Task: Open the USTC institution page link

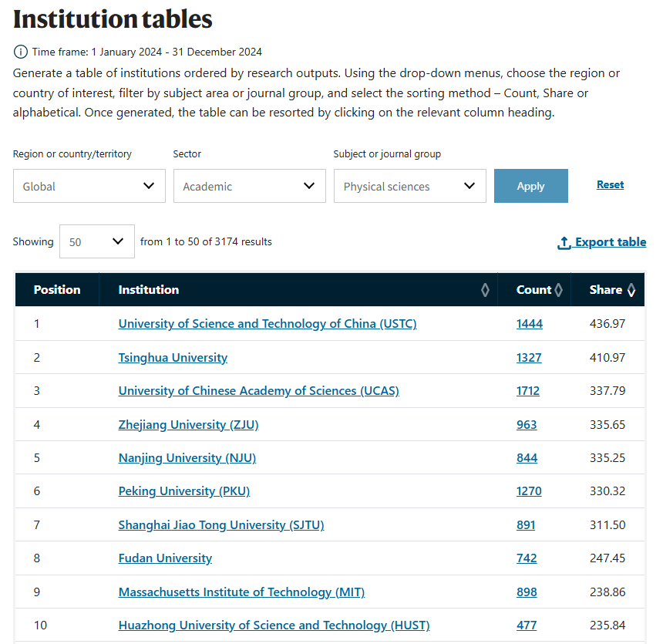Action: (267, 324)
